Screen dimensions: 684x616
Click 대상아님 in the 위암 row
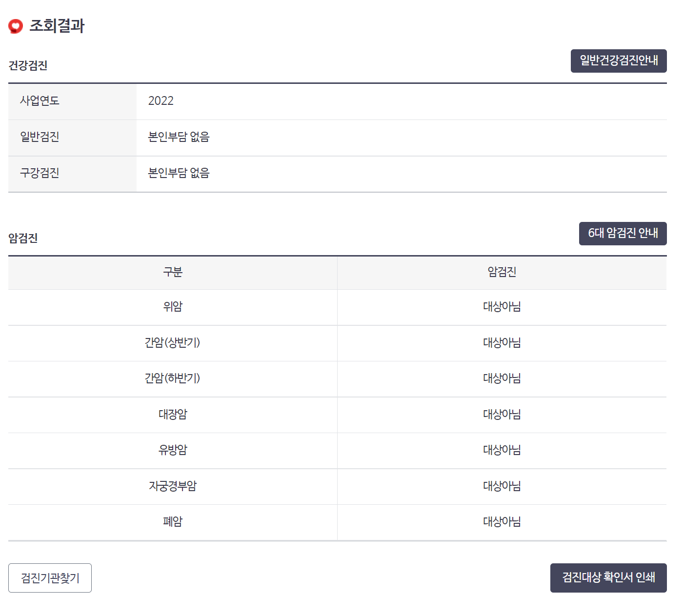point(502,306)
